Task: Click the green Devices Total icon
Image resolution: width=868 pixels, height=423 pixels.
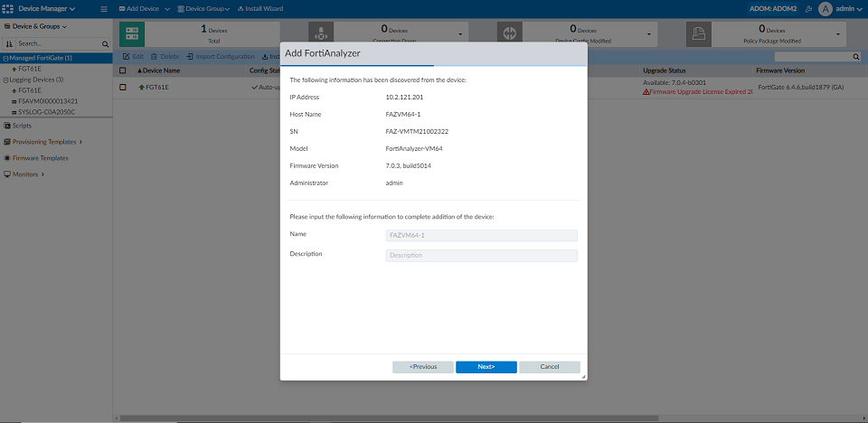Action: point(132,34)
